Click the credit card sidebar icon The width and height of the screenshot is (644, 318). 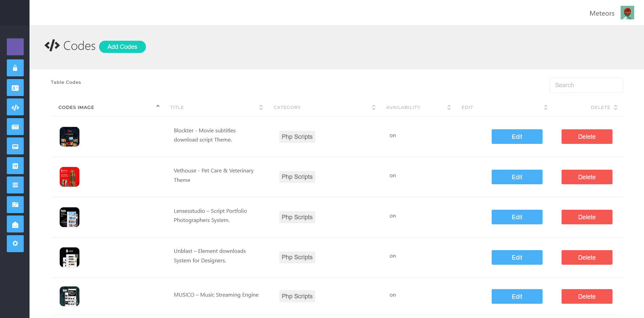tap(15, 146)
